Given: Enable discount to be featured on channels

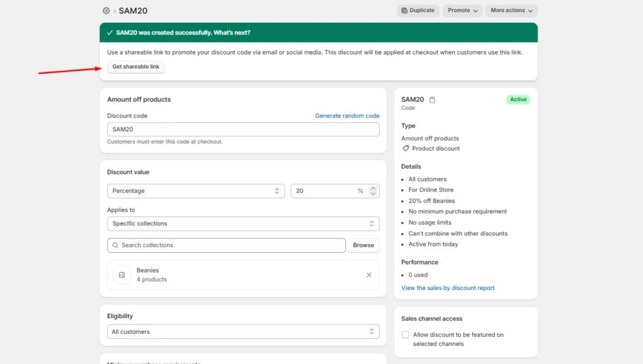Looking at the screenshot, I should pos(405,335).
